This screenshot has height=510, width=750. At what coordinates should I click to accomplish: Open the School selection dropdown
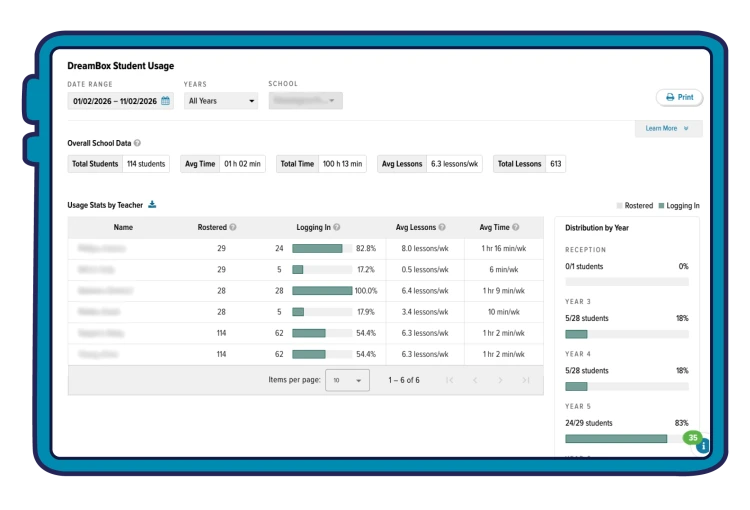pyautogui.click(x=306, y=100)
